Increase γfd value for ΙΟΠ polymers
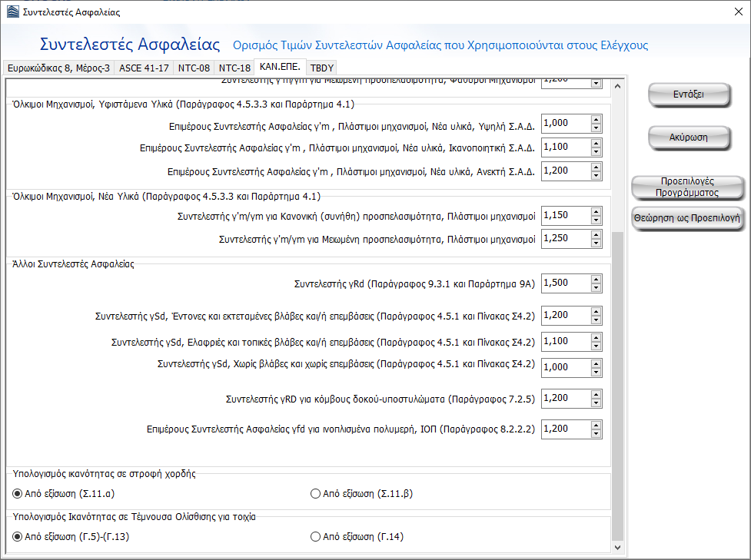751x560 pixels. click(x=596, y=425)
